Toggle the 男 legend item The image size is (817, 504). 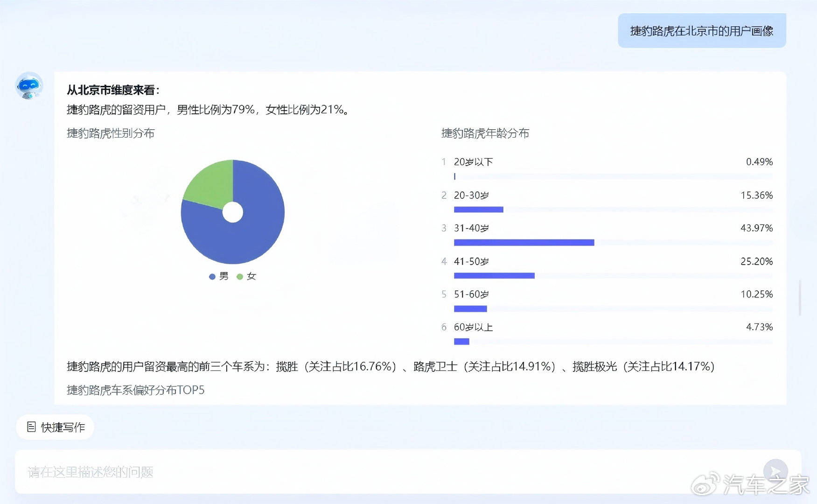[x=219, y=276]
